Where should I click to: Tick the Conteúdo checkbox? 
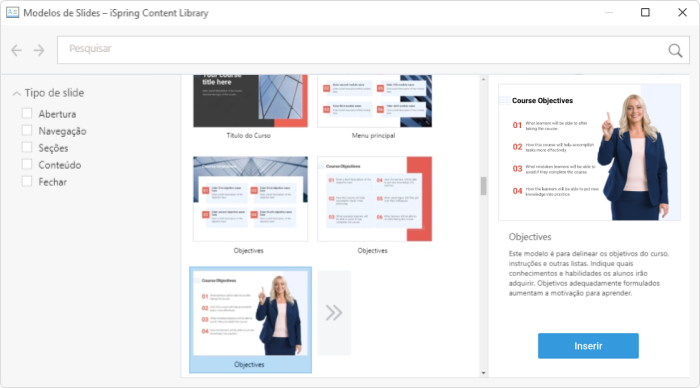click(27, 164)
